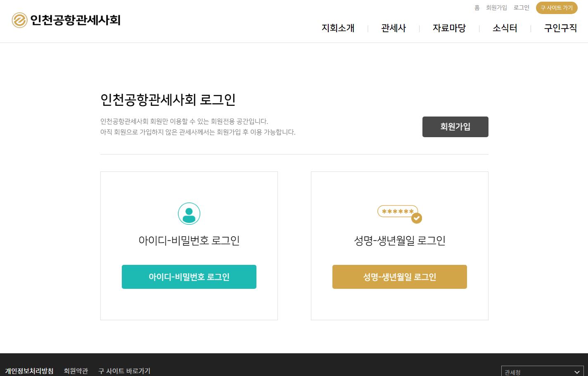The height and width of the screenshot is (376, 588).
Task: Click the chevron arrow on 관세청 dropdown
Action: tap(577, 372)
